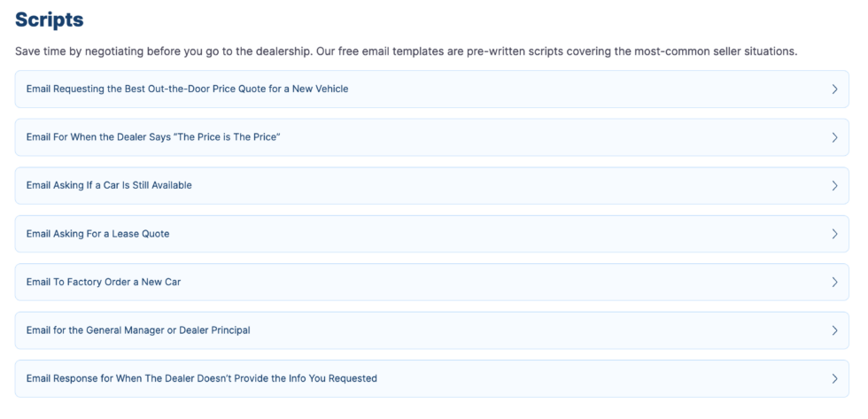Click chevron arrow for Out-the-Door Price Quote email
The image size is (868, 419).
click(x=834, y=89)
